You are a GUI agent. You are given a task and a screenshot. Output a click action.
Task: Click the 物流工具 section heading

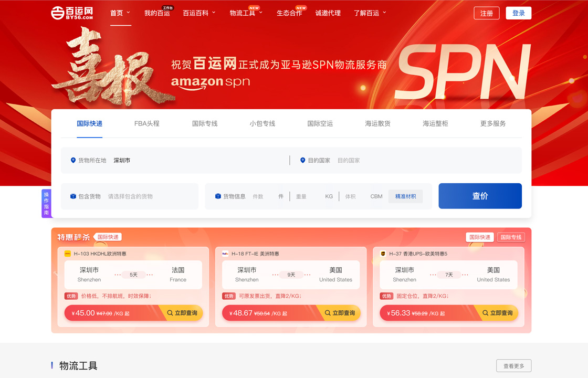pos(78,365)
